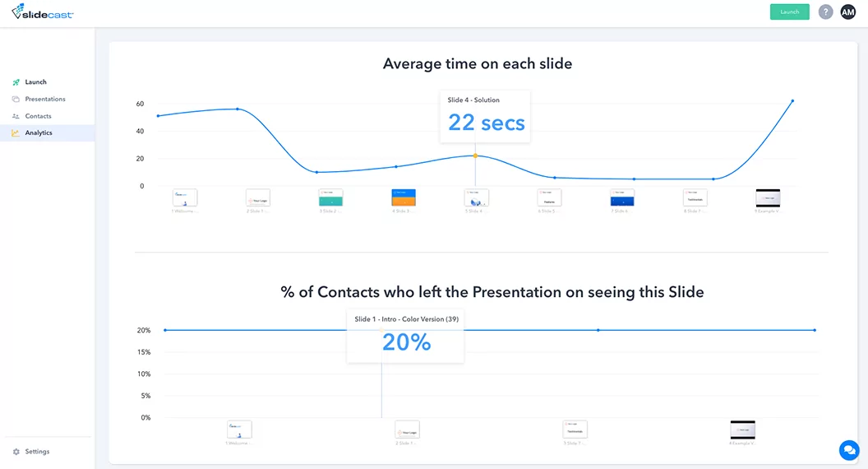868x469 pixels.
Task: Click the Settings gear icon
Action: (x=16, y=452)
